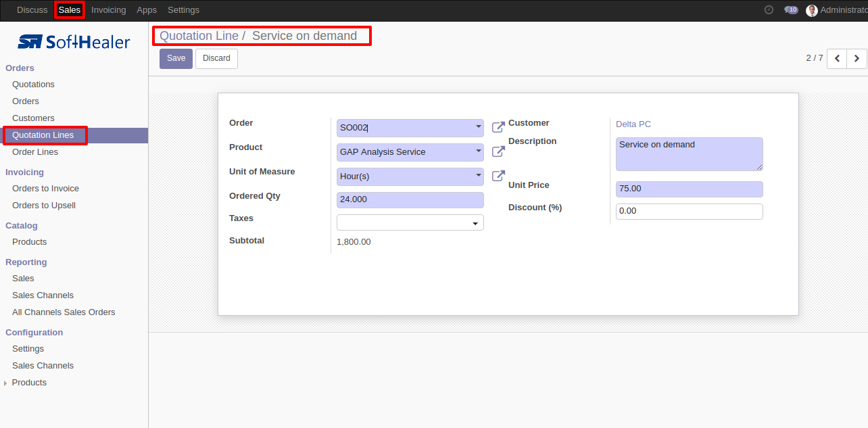
Task: Open the Invoicing menu
Action: [108, 10]
